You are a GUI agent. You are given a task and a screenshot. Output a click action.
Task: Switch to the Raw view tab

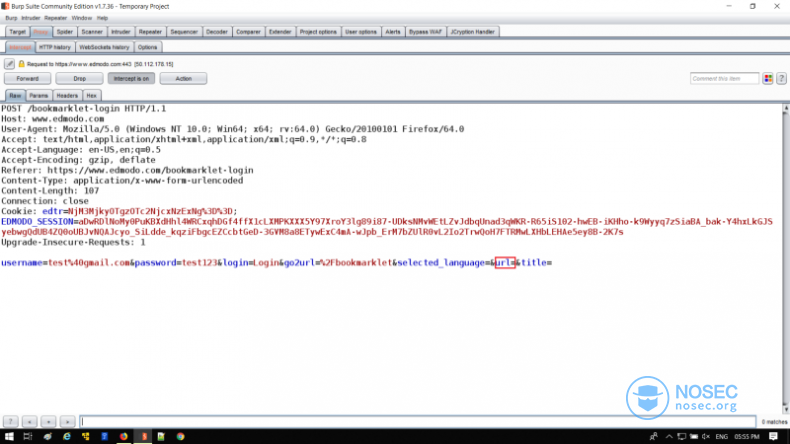point(15,96)
